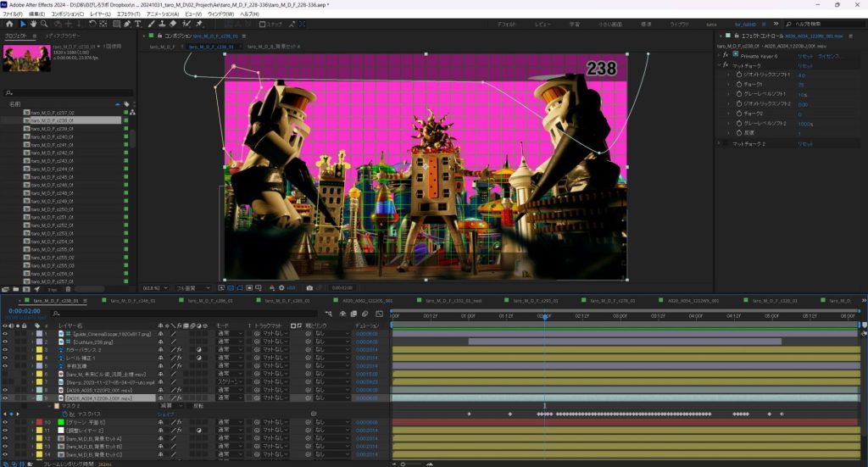
Task: Expand Primatte Keyer 6 effect
Action: (x=719, y=55)
